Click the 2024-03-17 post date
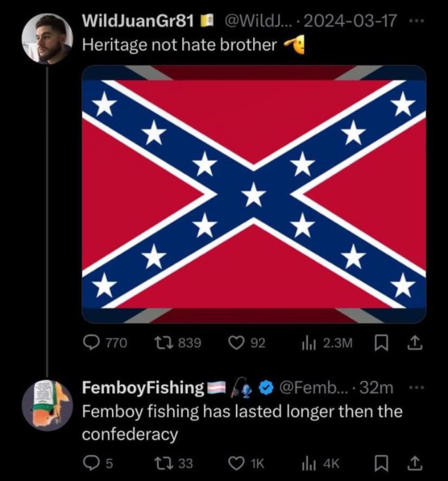 (x=350, y=21)
